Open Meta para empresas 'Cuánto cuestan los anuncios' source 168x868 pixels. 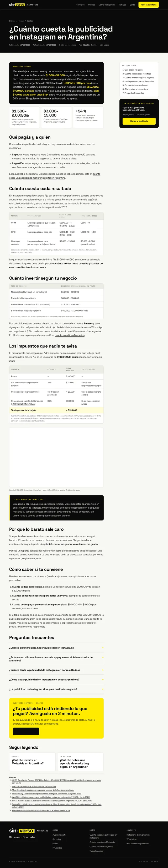click(34, 786)
